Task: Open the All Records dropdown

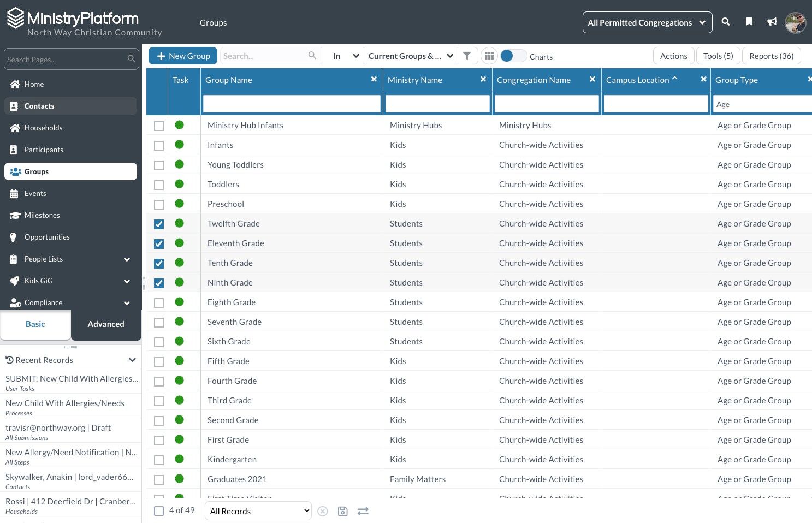Action: pos(258,511)
